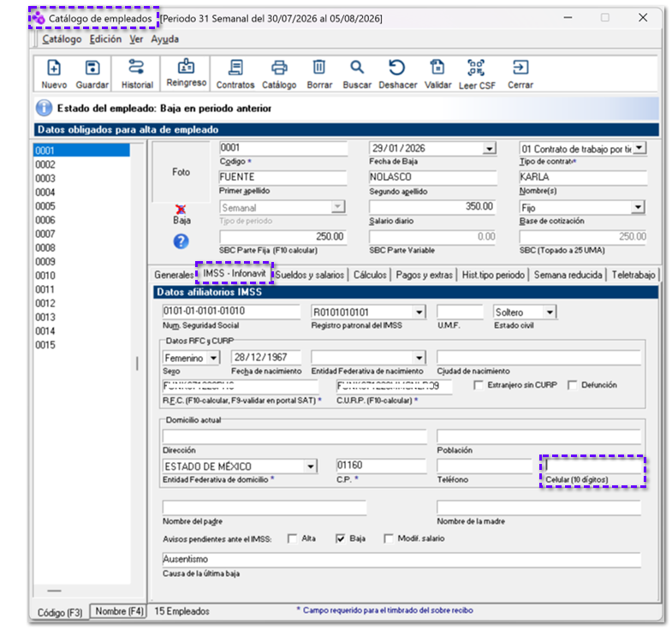Switch to the Sueldos y salarios tab
Image resolution: width=672 pixels, height=630 pixels.
[x=309, y=275]
